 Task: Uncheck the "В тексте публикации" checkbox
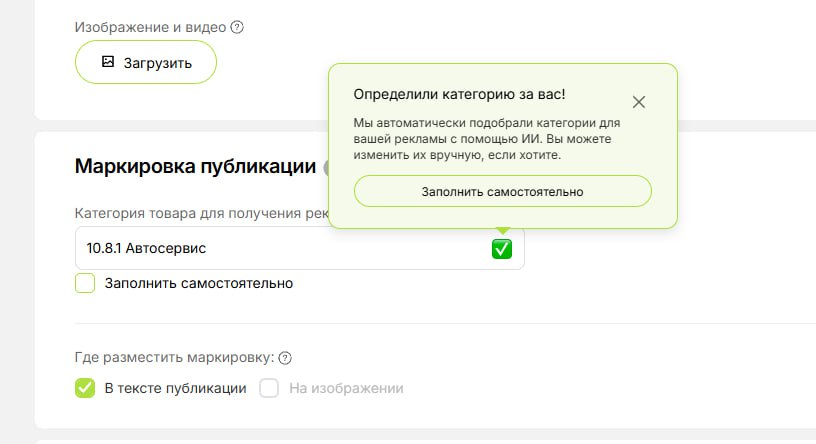85,388
